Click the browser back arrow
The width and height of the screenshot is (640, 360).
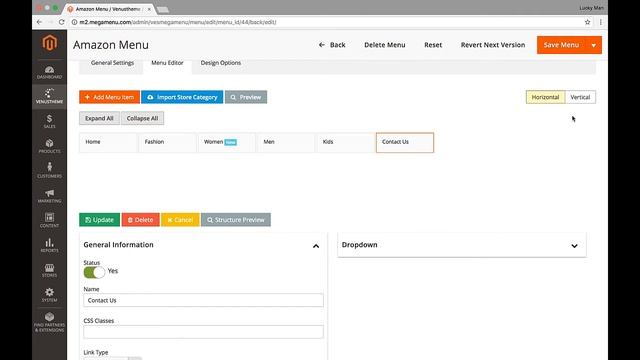click(x=39, y=22)
